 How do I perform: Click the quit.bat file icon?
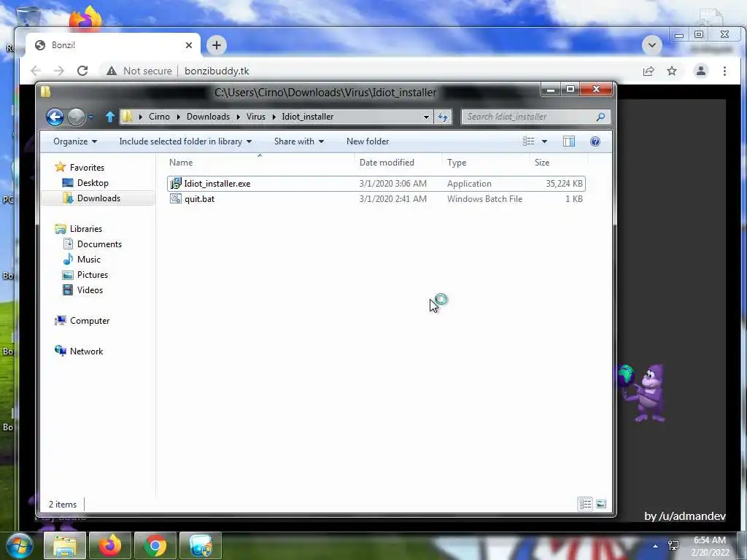(x=175, y=199)
